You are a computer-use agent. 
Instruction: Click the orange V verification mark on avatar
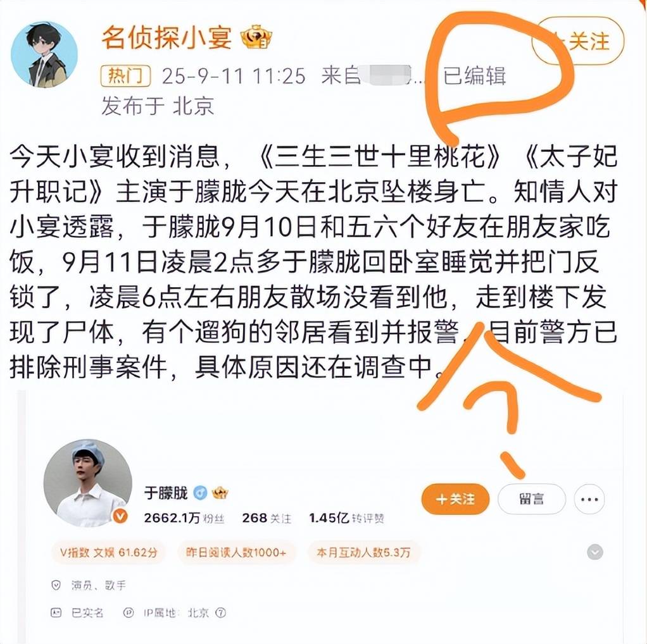120,516
